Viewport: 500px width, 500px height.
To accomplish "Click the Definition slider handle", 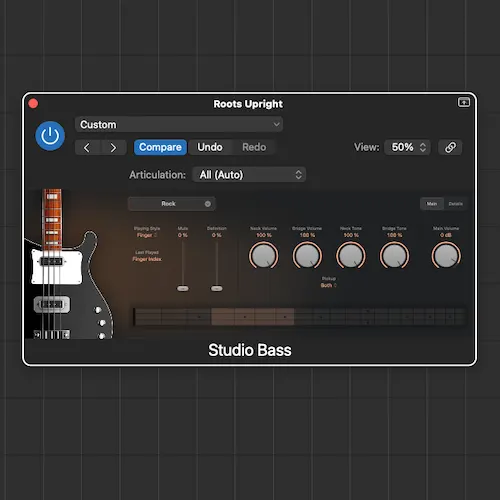I will (x=217, y=288).
